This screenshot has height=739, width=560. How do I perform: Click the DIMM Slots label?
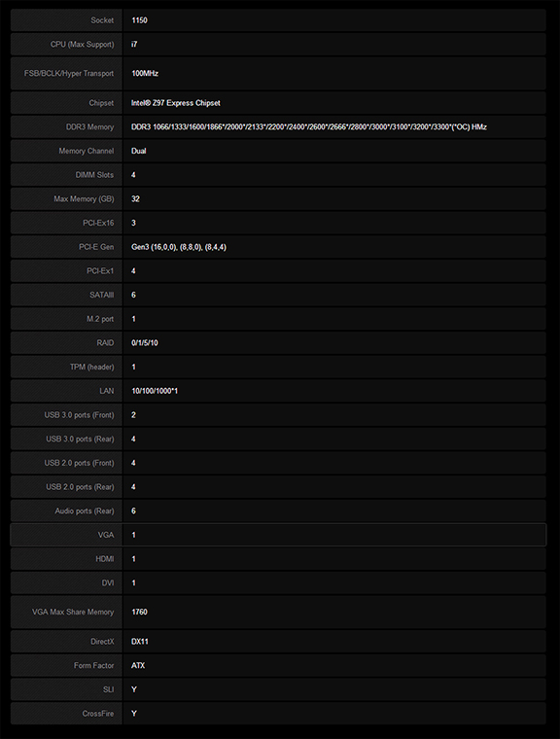(94, 175)
